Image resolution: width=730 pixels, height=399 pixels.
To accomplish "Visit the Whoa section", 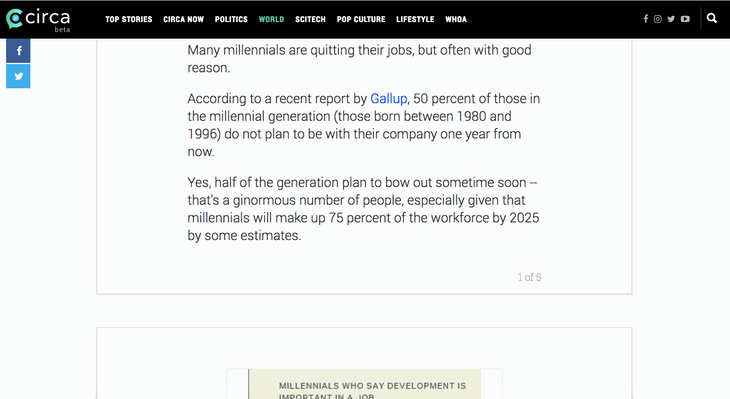I will (456, 19).
